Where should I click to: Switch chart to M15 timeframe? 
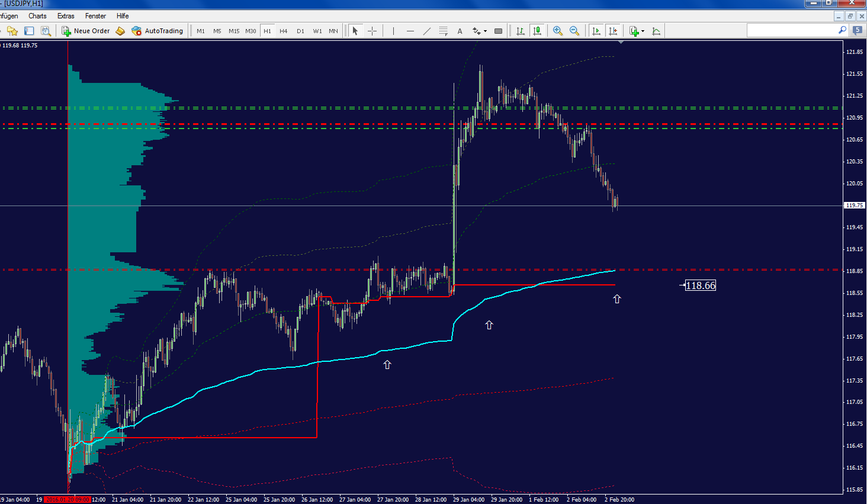pyautogui.click(x=234, y=31)
